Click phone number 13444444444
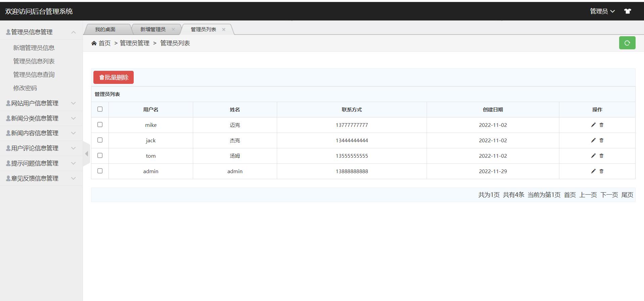 tap(352, 140)
